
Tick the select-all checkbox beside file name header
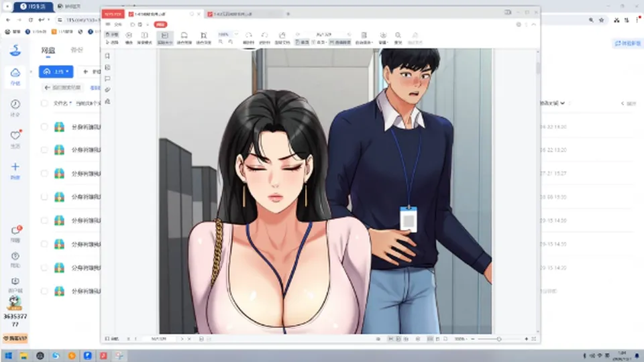tap(44, 103)
